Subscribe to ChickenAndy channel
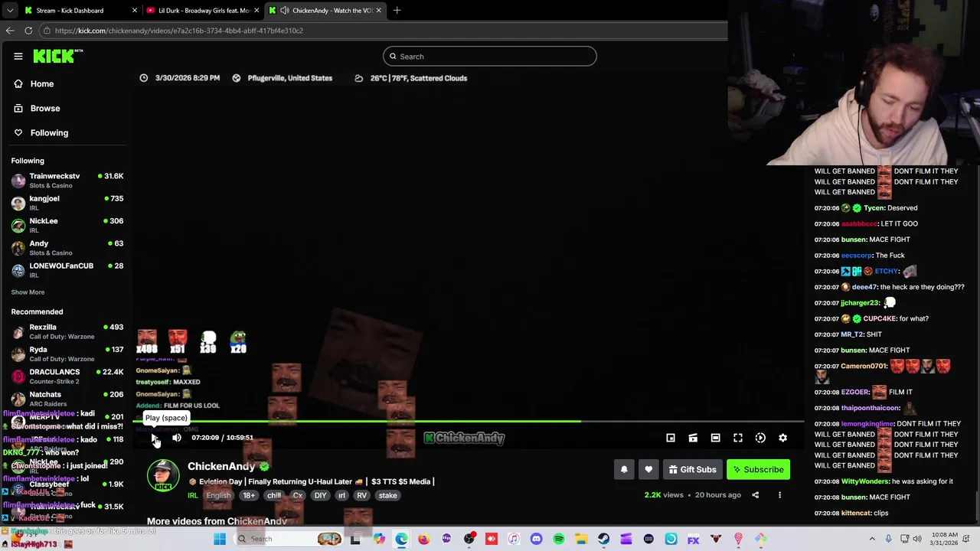980x551 pixels. tap(758, 470)
